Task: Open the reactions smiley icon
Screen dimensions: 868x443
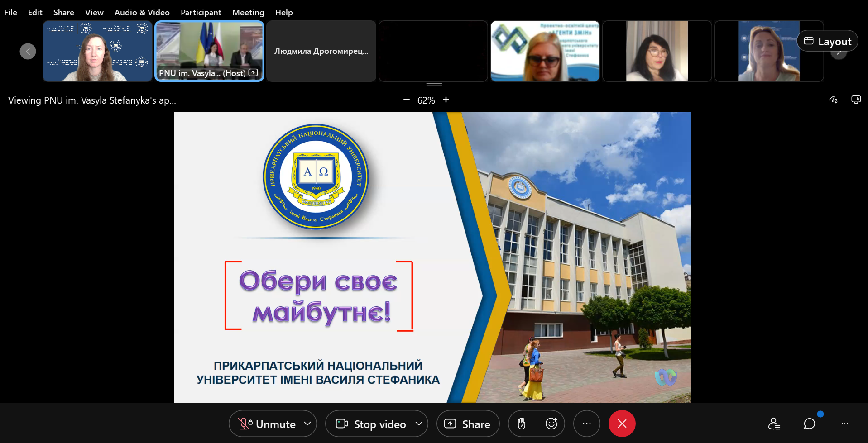Action: pyautogui.click(x=551, y=424)
